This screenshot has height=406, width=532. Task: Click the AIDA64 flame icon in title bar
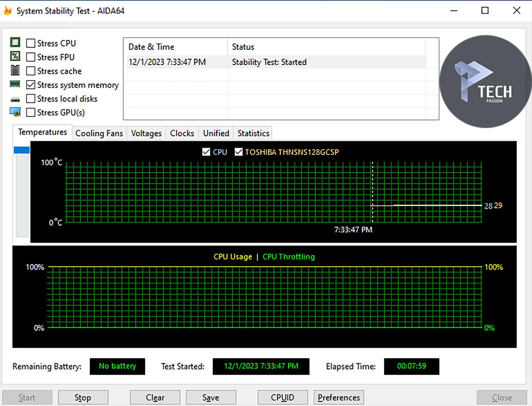[8, 10]
